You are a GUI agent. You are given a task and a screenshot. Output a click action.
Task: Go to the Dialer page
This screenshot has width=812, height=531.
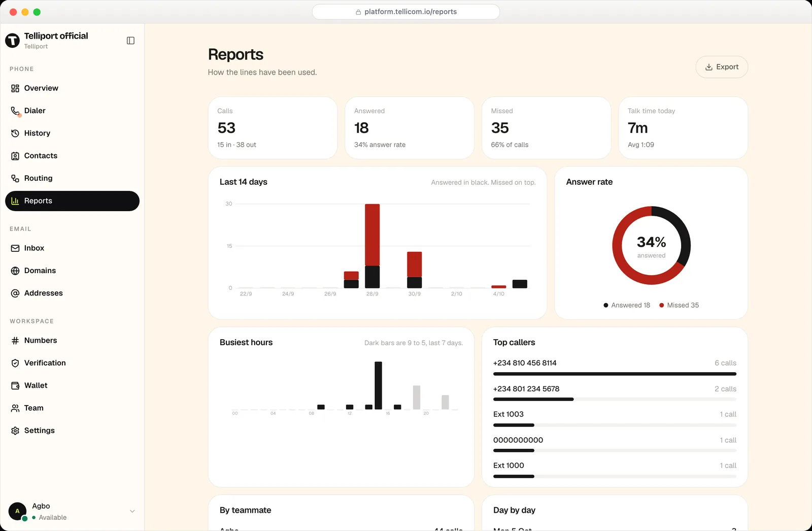[72, 111]
